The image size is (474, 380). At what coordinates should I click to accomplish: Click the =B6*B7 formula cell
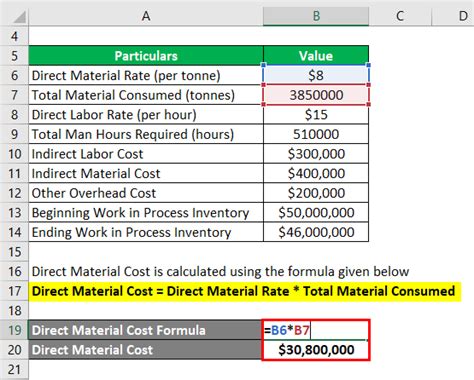click(316, 330)
